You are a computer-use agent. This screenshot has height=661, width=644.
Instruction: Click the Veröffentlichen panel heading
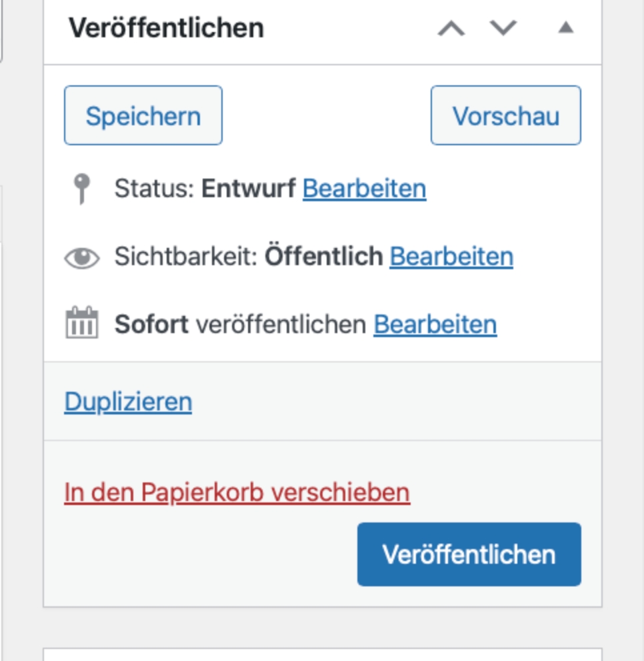[166, 28]
